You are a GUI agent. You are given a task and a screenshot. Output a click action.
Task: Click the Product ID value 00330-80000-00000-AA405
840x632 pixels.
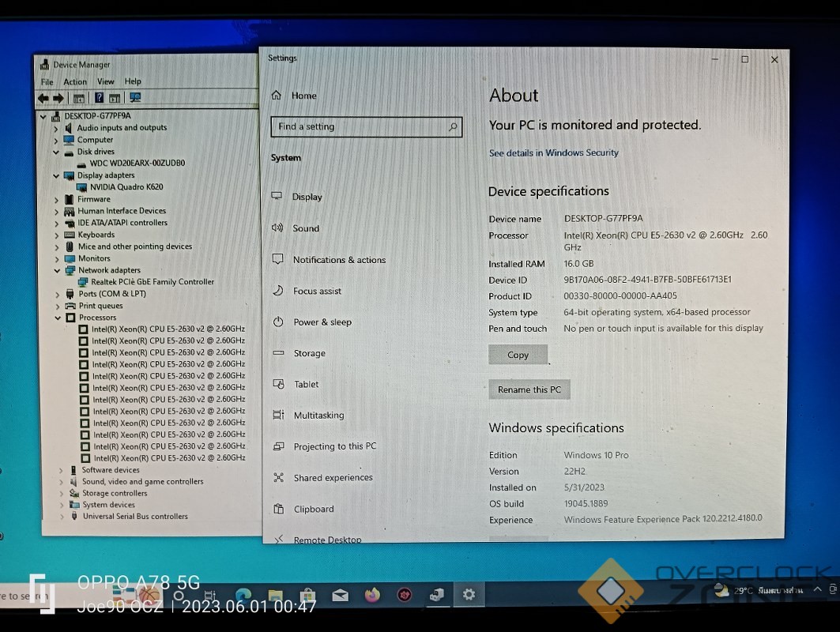[x=620, y=295]
